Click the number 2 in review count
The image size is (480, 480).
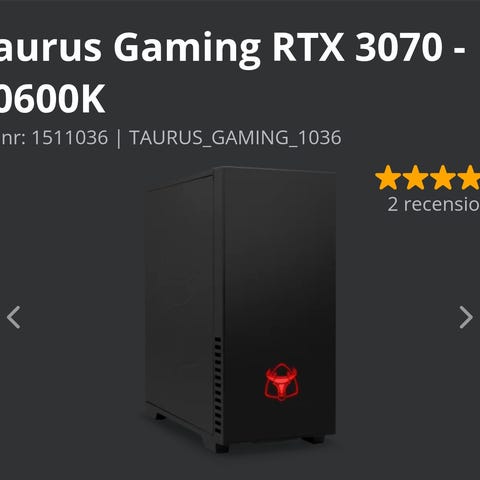(393, 204)
